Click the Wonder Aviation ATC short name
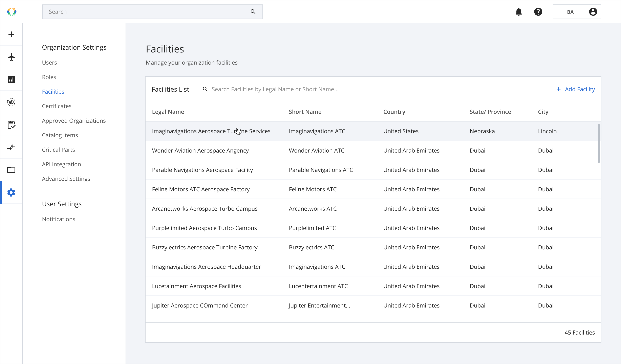 (317, 151)
